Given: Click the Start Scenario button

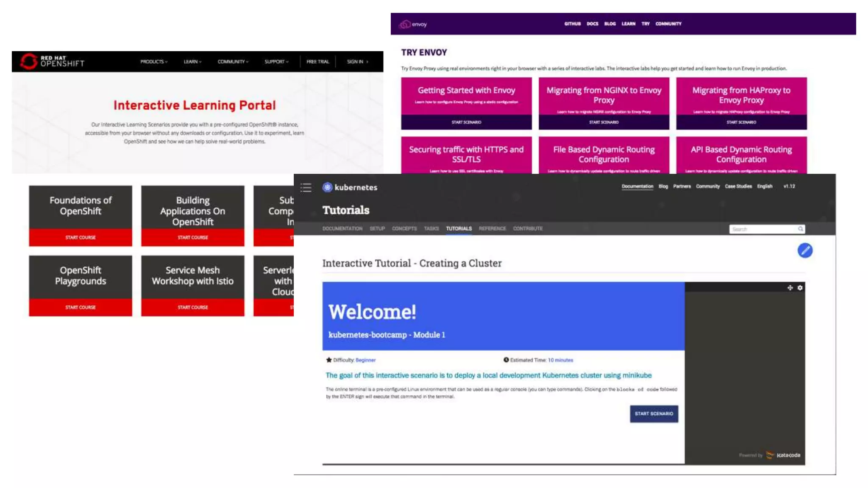Looking at the screenshot, I should coord(654,413).
